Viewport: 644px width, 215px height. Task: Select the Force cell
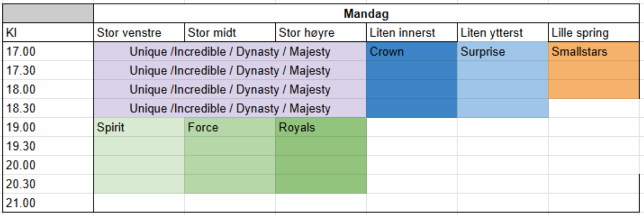click(x=230, y=127)
